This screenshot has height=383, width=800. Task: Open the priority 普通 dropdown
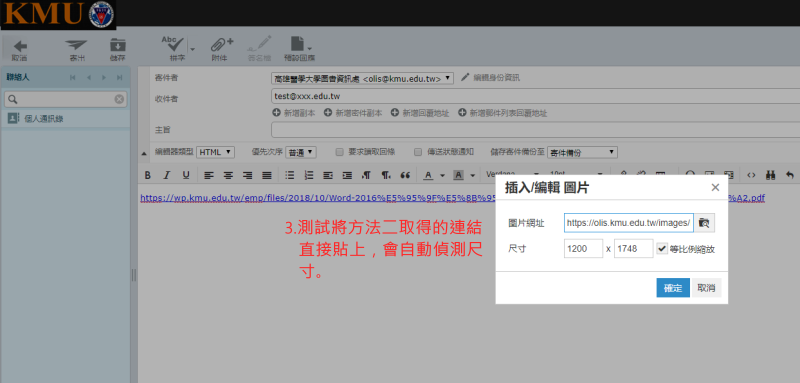[301, 152]
